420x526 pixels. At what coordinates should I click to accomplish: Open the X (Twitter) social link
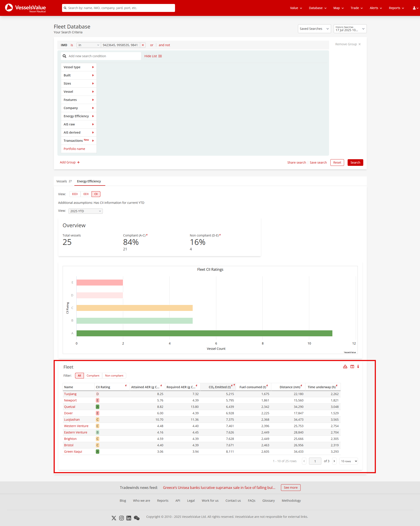114,518
